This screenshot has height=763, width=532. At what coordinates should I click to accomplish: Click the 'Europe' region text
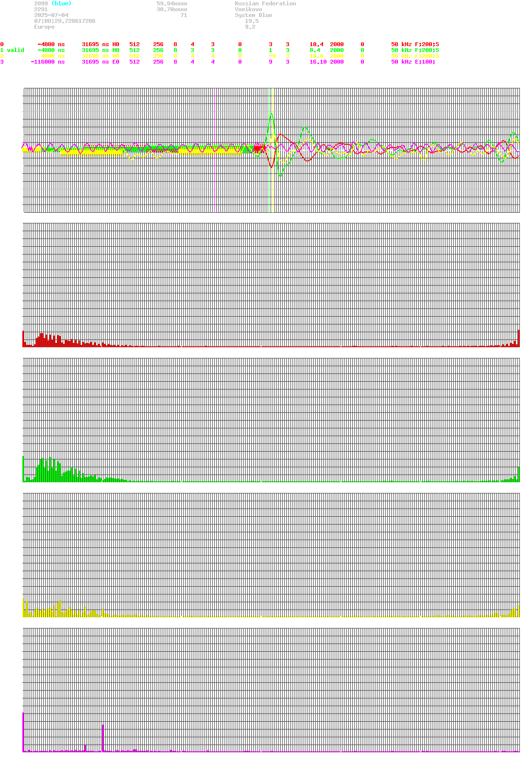click(x=44, y=27)
